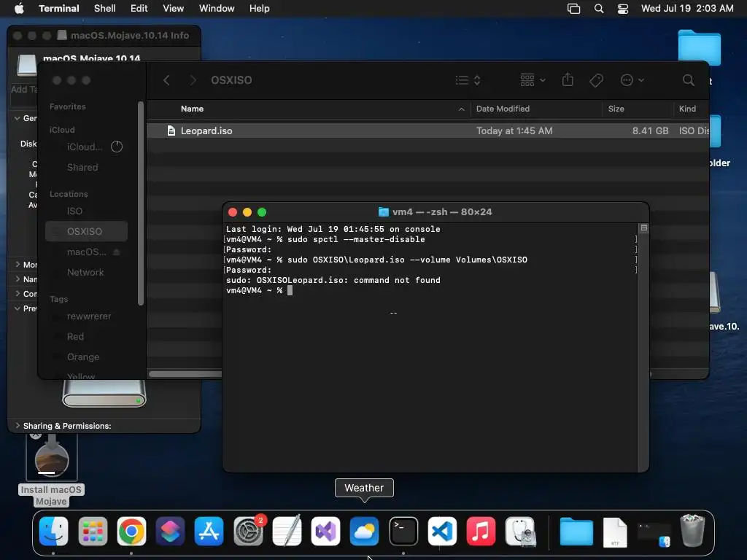Open the RTF document in Dock
This screenshot has width=747, height=560.
pyautogui.click(x=615, y=532)
